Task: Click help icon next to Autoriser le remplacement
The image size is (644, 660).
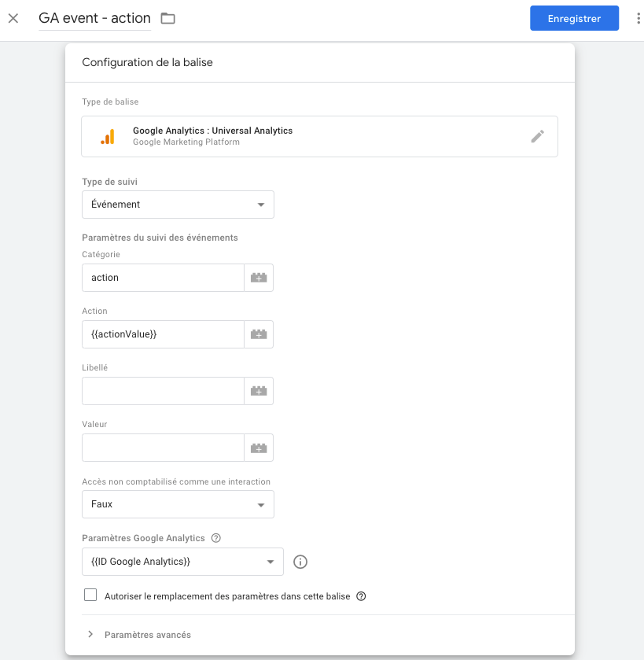Action: tap(361, 596)
